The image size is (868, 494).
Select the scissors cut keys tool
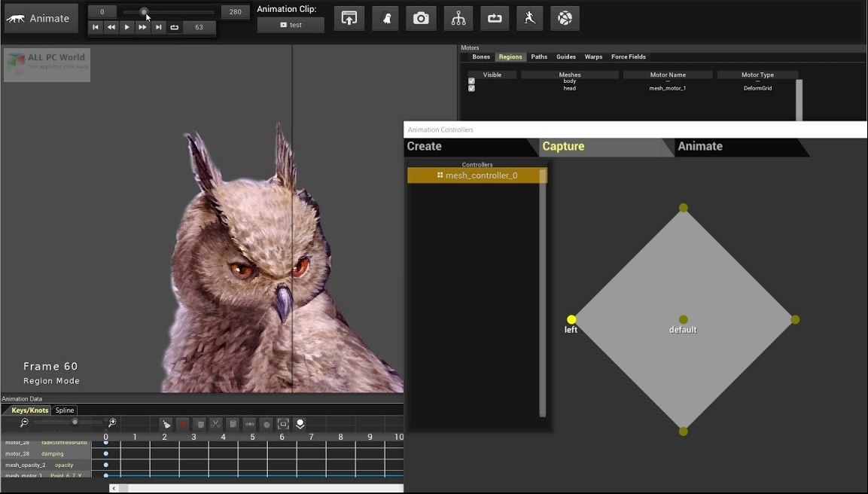click(215, 424)
